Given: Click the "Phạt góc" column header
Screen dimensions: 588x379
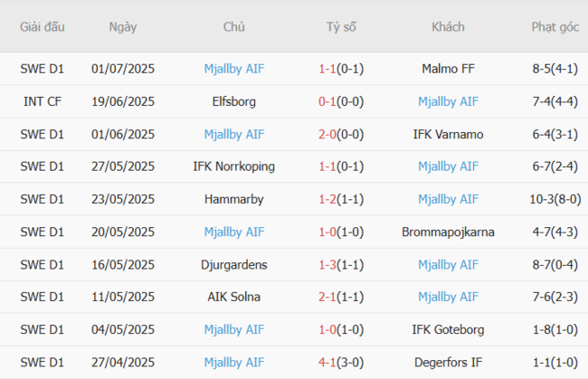Looking at the screenshot, I should pos(555,27).
